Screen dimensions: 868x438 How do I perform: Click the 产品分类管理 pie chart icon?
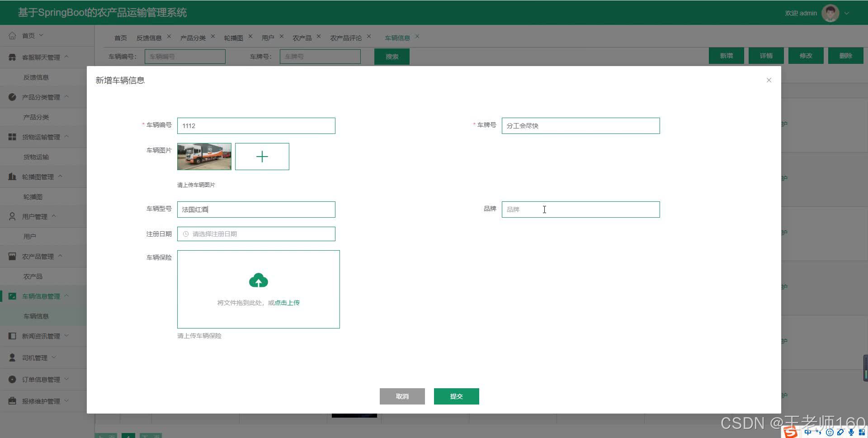click(x=12, y=97)
